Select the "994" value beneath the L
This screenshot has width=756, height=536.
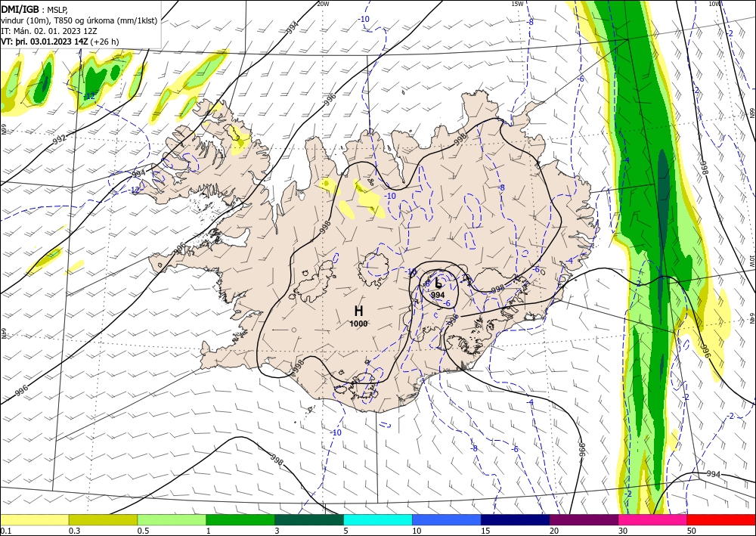(438, 295)
